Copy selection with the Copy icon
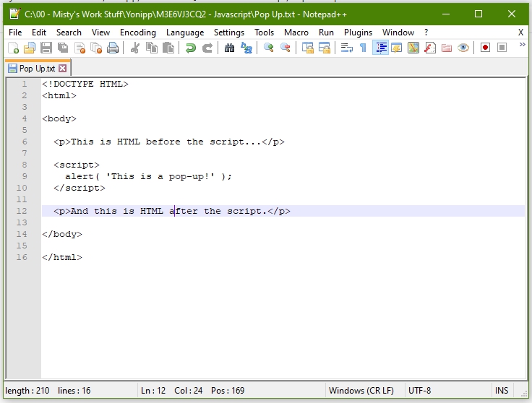532x403 pixels. click(x=152, y=48)
